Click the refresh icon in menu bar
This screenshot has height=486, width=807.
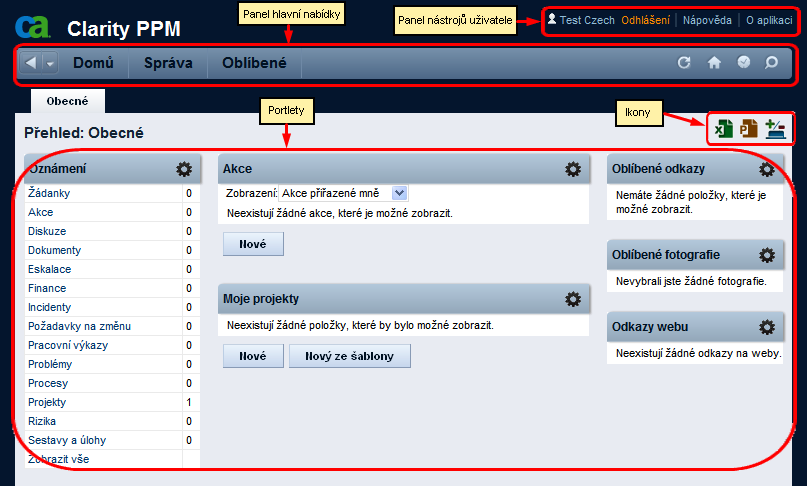(684, 63)
